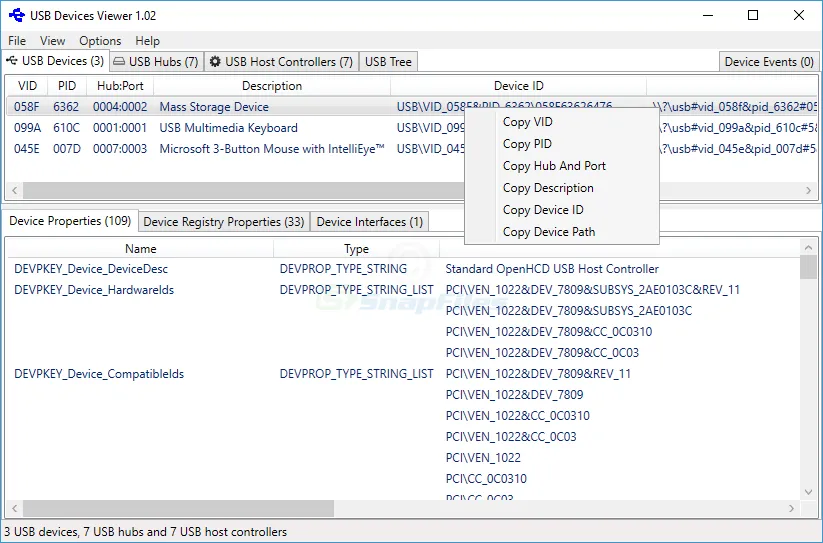Image resolution: width=823 pixels, height=543 pixels.
Task: Click scroll-right arrow of device list scrollbar
Action: pos(808,190)
